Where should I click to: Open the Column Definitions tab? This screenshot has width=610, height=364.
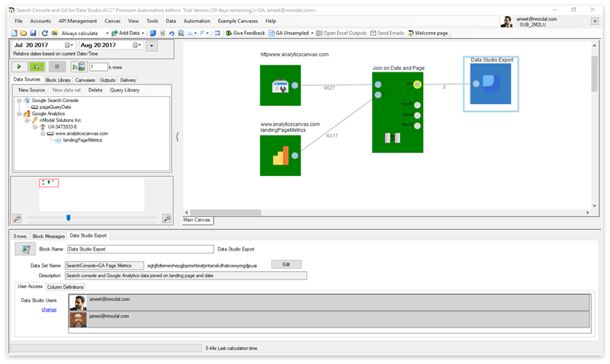coord(66,287)
